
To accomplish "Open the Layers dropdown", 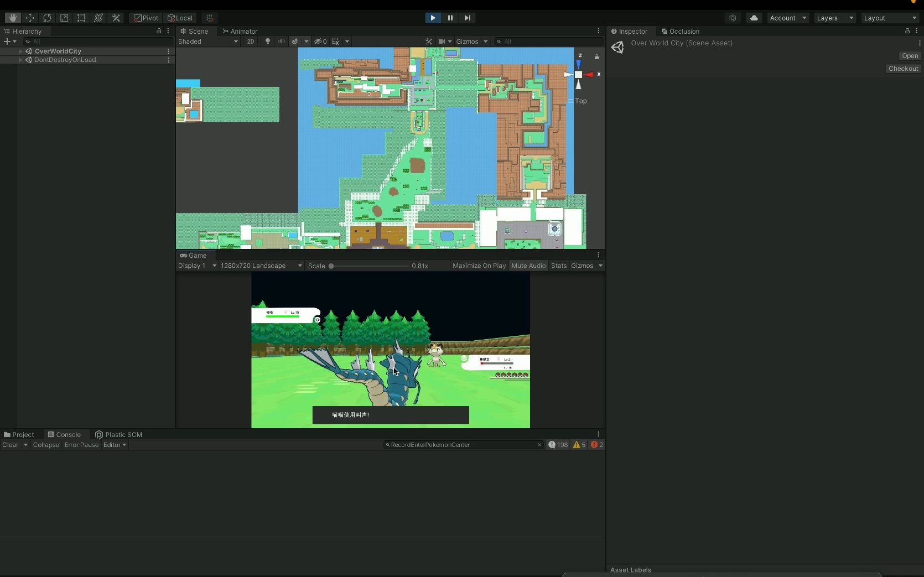I will 835,18.
